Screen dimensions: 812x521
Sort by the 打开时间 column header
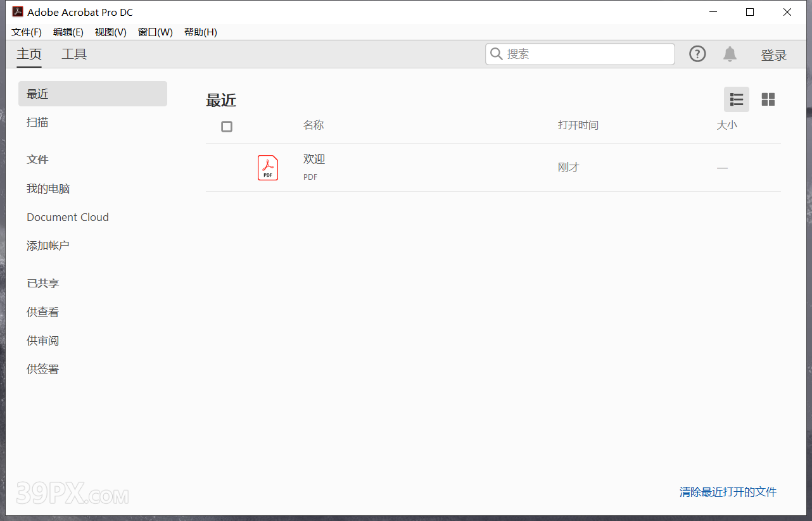pyautogui.click(x=578, y=125)
